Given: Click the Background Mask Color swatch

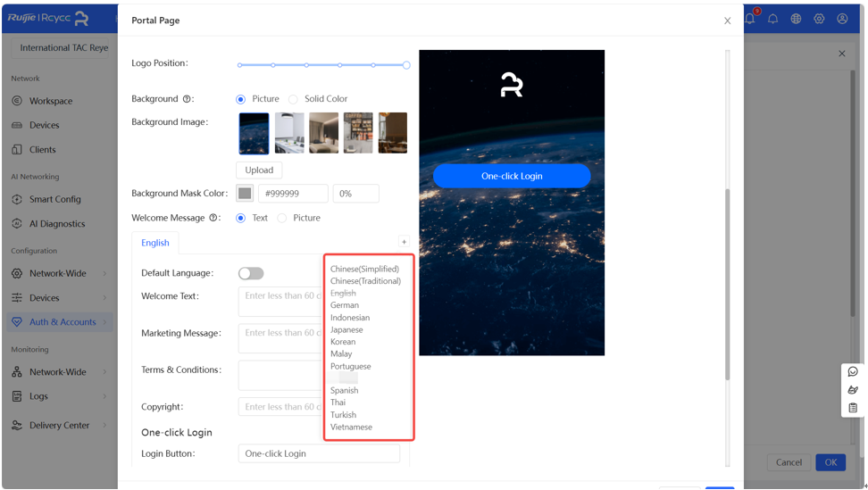Looking at the screenshot, I should click(245, 194).
